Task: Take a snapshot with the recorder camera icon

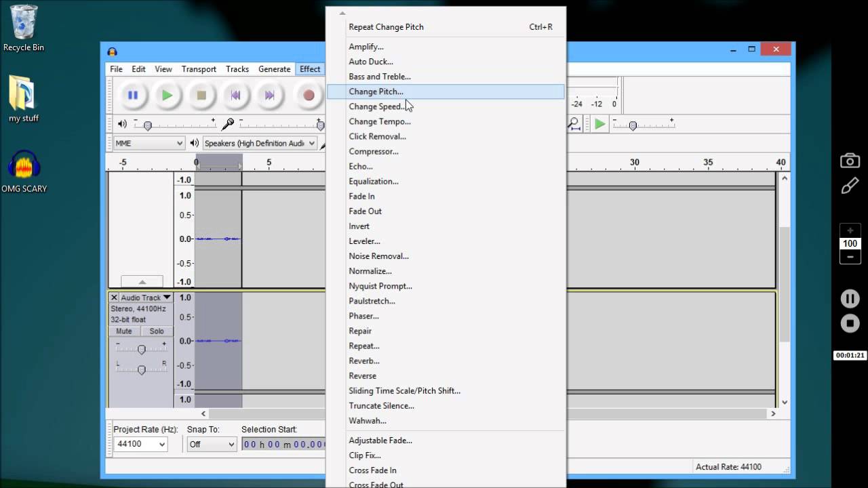Action: (x=850, y=161)
